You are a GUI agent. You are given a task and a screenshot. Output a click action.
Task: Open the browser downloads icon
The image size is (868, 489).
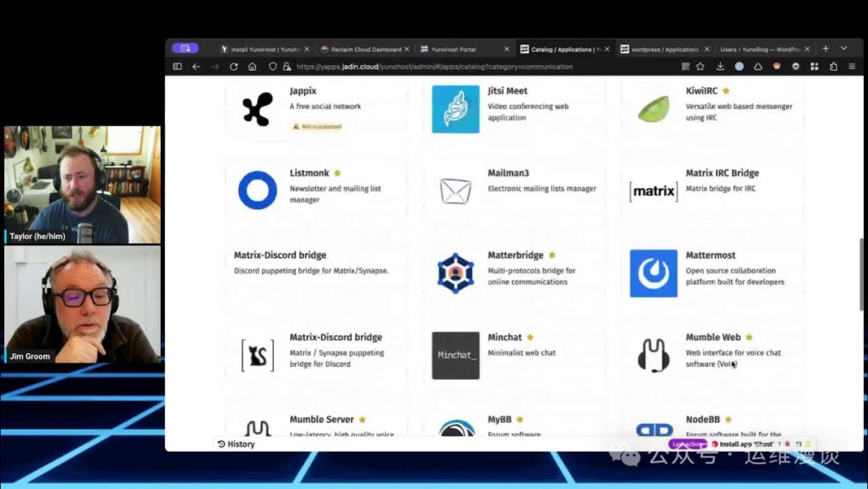(720, 67)
